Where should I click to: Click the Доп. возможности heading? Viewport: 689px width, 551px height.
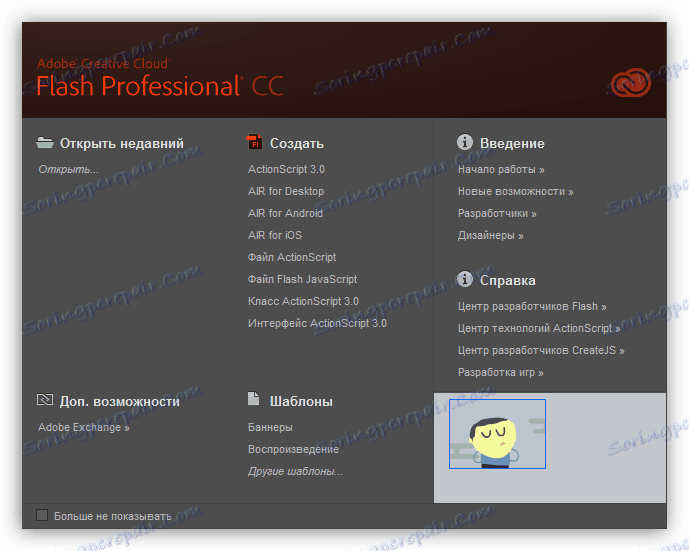[x=120, y=401]
